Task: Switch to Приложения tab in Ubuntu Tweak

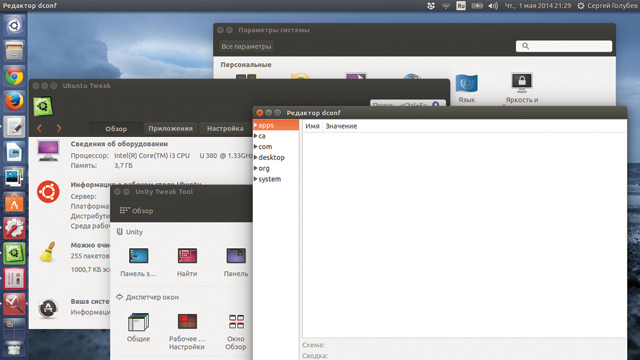Action: tap(170, 129)
